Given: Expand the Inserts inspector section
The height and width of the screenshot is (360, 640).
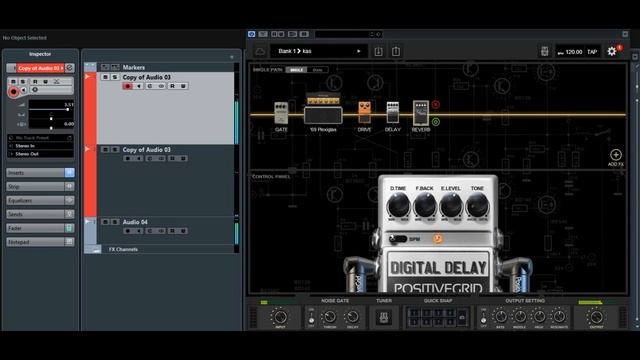Looking at the screenshot, I should tap(40, 173).
